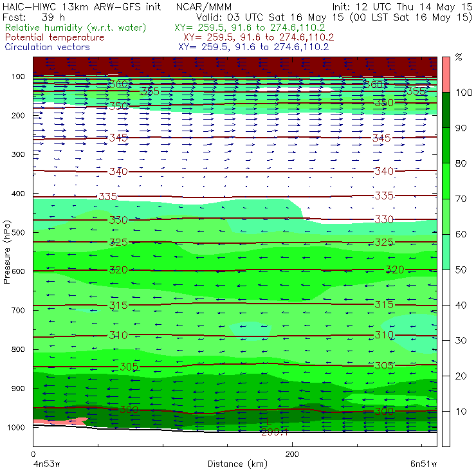Click the '300' pressure axis label
Image resolution: width=476 pixels, height=476 pixels.
click(x=18, y=154)
